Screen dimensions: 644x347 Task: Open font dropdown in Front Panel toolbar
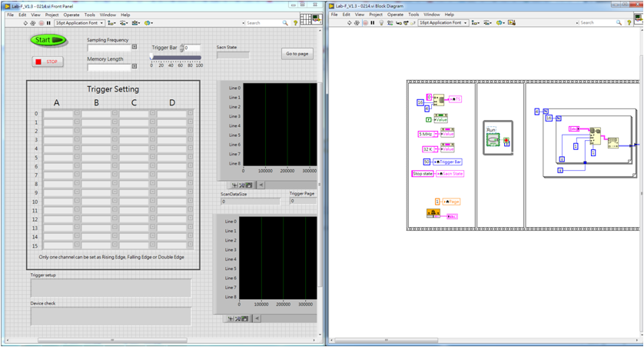[80, 23]
